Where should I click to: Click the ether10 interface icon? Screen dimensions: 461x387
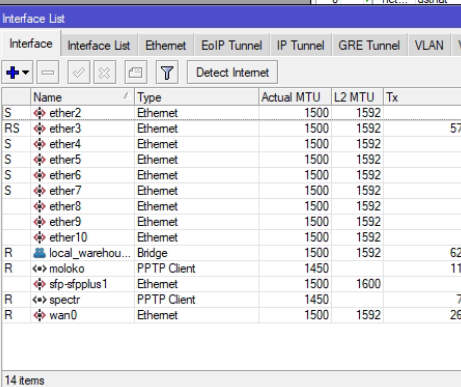coord(39,237)
